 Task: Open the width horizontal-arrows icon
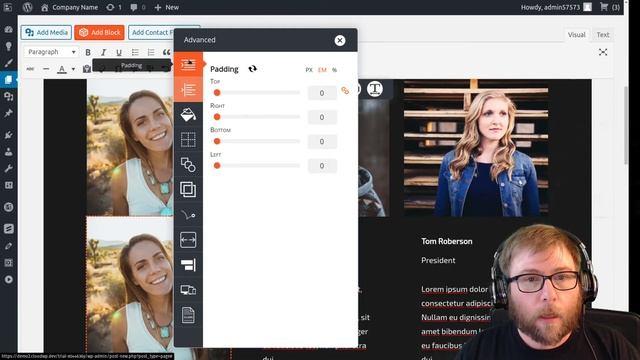188,240
